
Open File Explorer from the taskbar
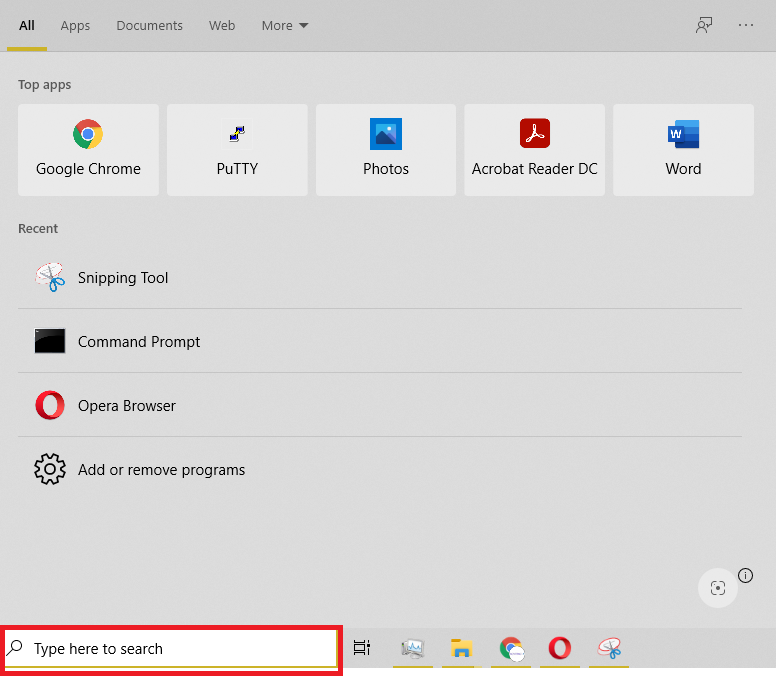point(461,648)
